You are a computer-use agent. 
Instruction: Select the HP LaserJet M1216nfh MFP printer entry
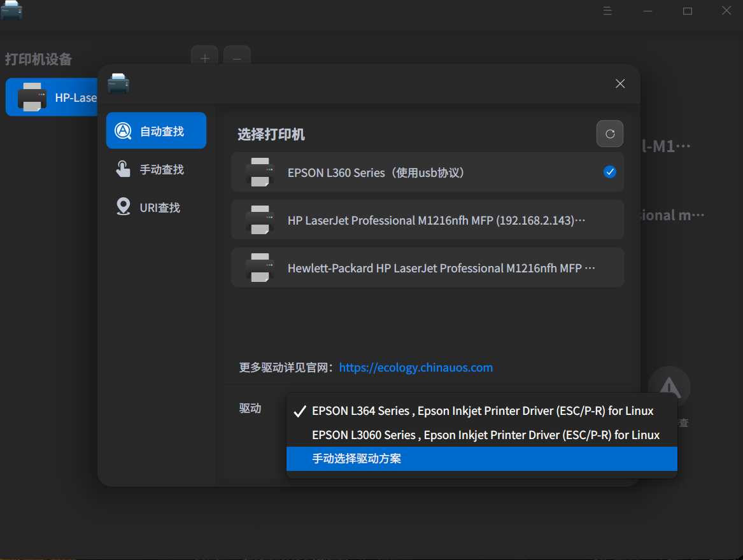tap(427, 220)
